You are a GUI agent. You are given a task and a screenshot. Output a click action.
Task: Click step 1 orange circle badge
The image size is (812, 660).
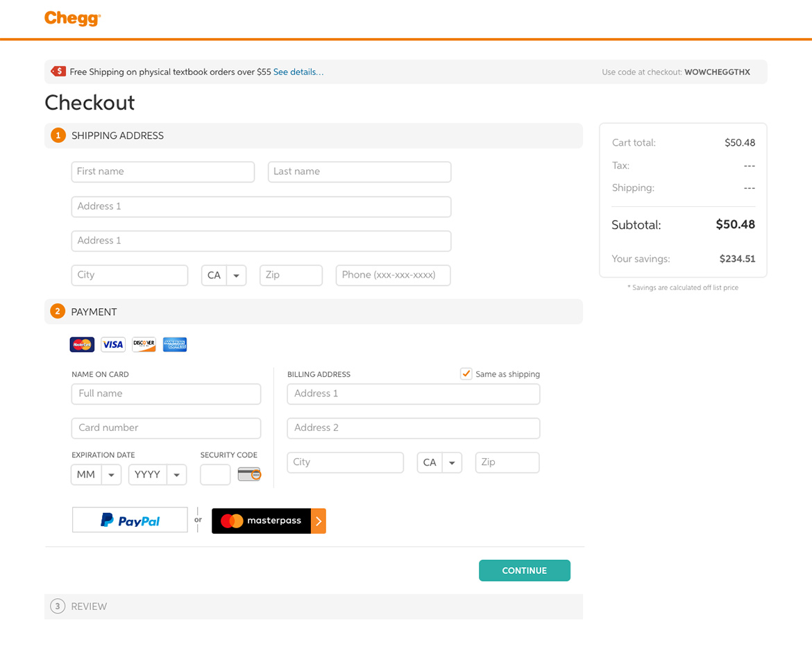tap(58, 135)
